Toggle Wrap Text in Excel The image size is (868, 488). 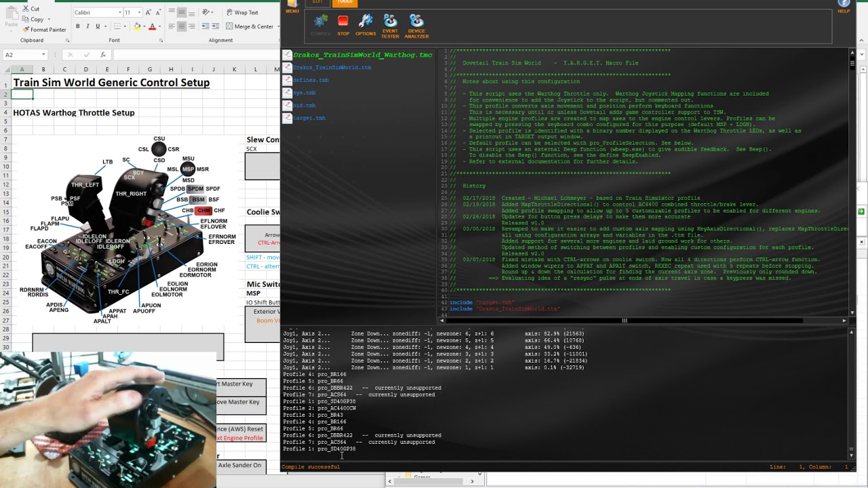[243, 12]
